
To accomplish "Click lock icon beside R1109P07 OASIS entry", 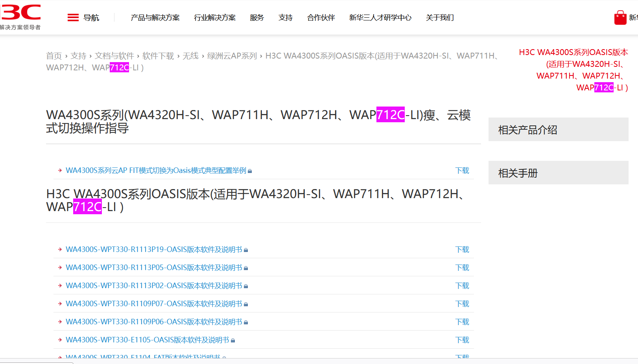I will [246, 304].
